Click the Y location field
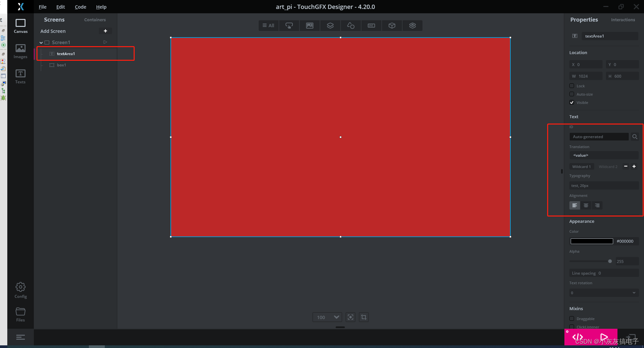The width and height of the screenshot is (644, 348). pos(622,64)
